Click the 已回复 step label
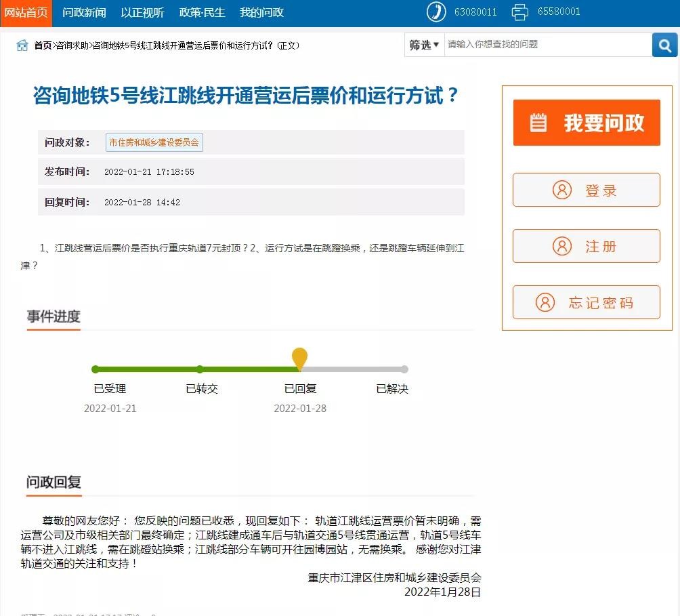 300,388
